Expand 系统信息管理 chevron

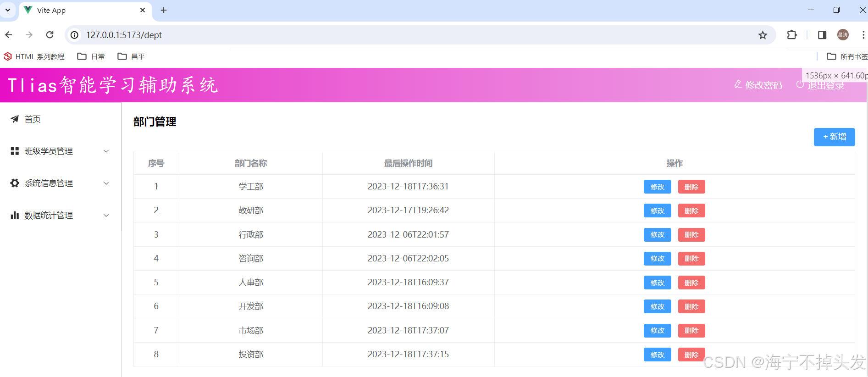(x=106, y=183)
